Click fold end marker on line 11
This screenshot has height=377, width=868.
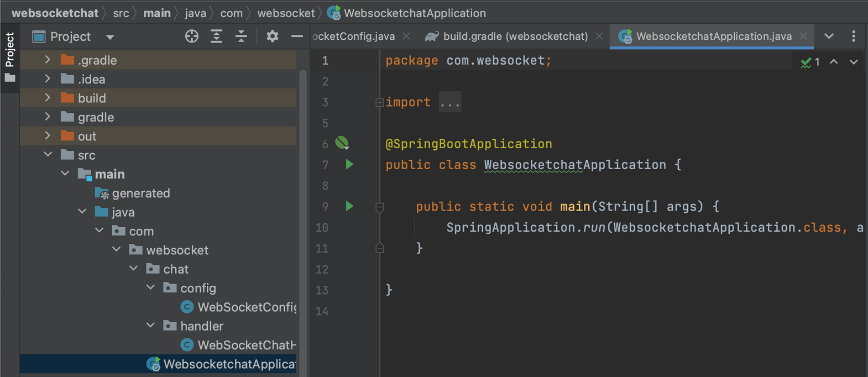[x=380, y=248]
